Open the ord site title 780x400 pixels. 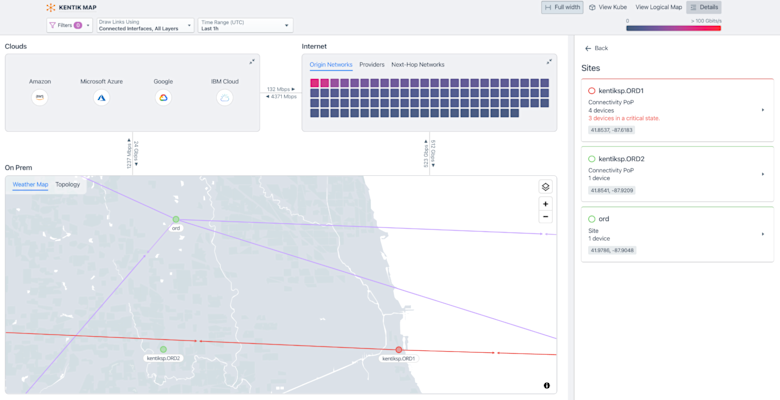[604, 219]
